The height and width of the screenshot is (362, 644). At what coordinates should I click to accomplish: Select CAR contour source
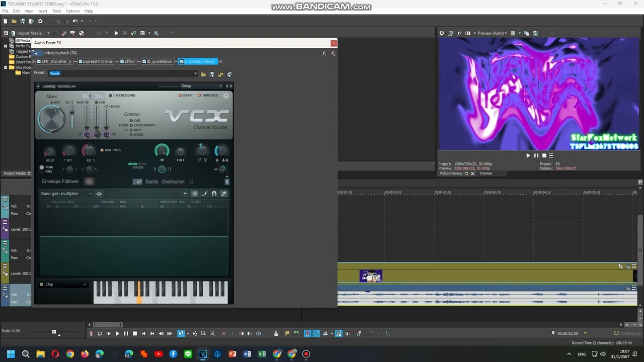pos(134,121)
